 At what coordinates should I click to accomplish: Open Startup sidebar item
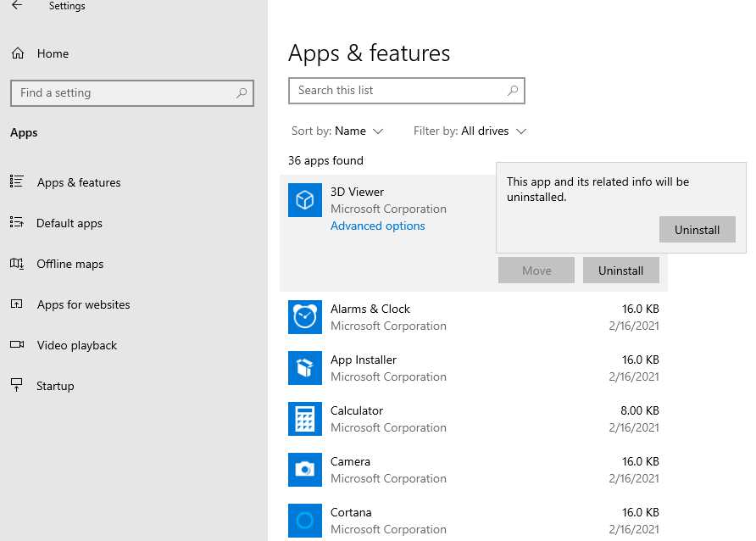tap(55, 386)
